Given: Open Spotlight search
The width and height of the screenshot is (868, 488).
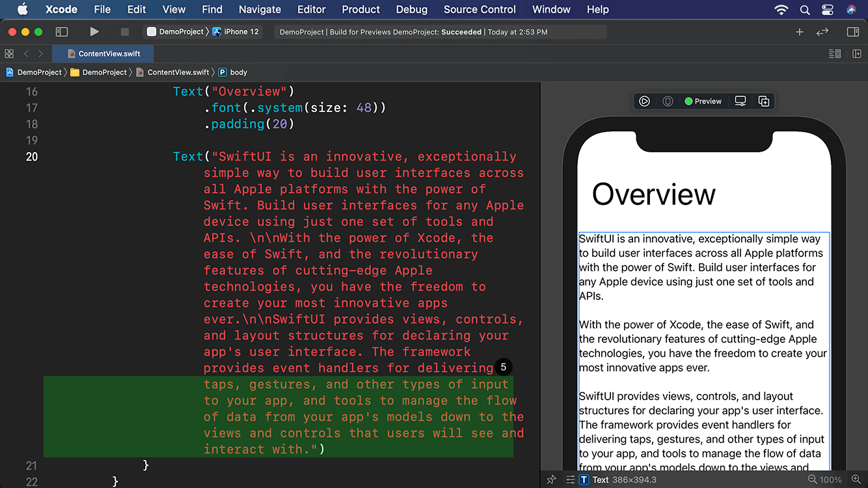Looking at the screenshot, I should 805,10.
